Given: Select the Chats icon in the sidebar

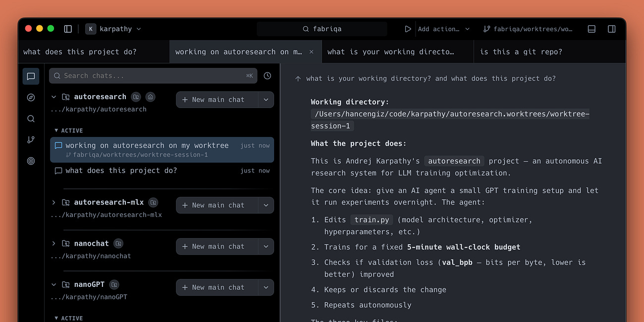Looking at the screenshot, I should click(31, 76).
